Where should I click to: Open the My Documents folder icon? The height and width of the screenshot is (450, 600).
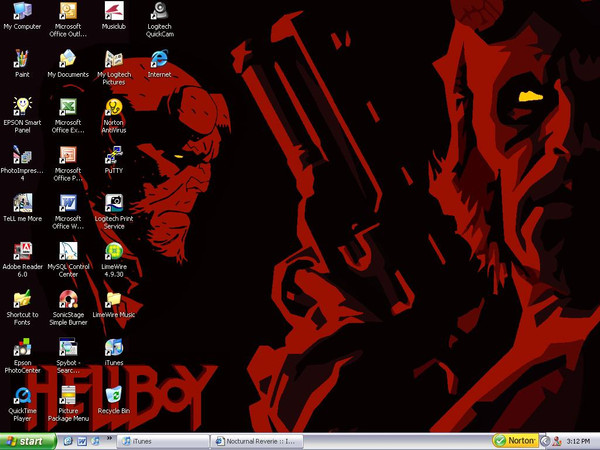tap(68, 64)
